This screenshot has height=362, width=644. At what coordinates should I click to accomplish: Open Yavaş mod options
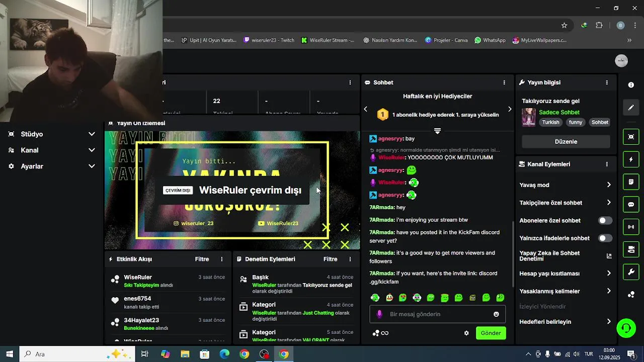(x=566, y=185)
